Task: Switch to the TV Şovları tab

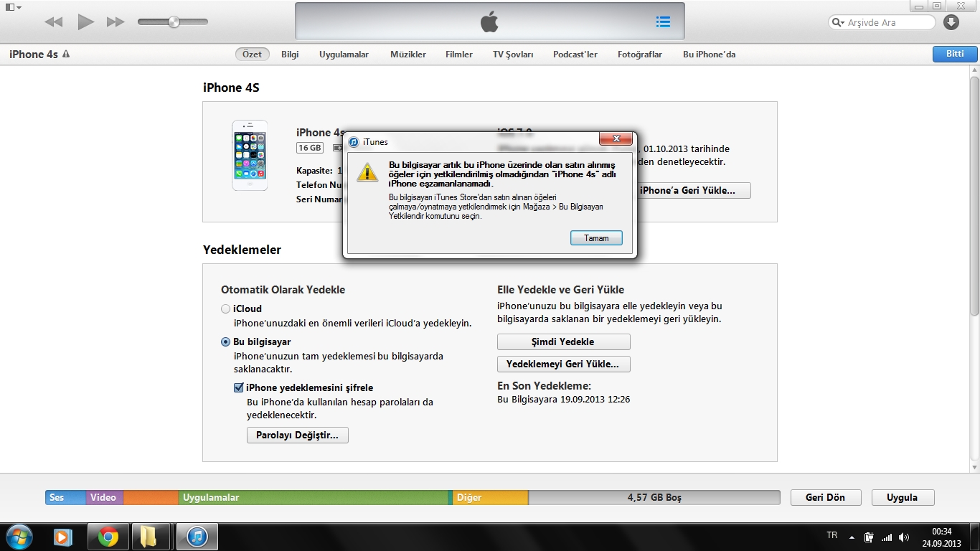Action: click(x=513, y=55)
